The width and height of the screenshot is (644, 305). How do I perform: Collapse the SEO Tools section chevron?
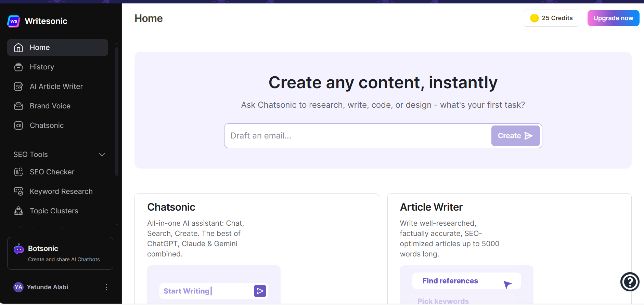click(x=102, y=155)
